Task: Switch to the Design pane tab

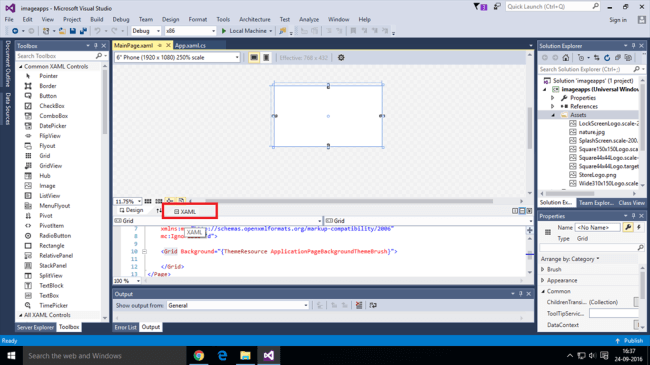Action: point(131,210)
